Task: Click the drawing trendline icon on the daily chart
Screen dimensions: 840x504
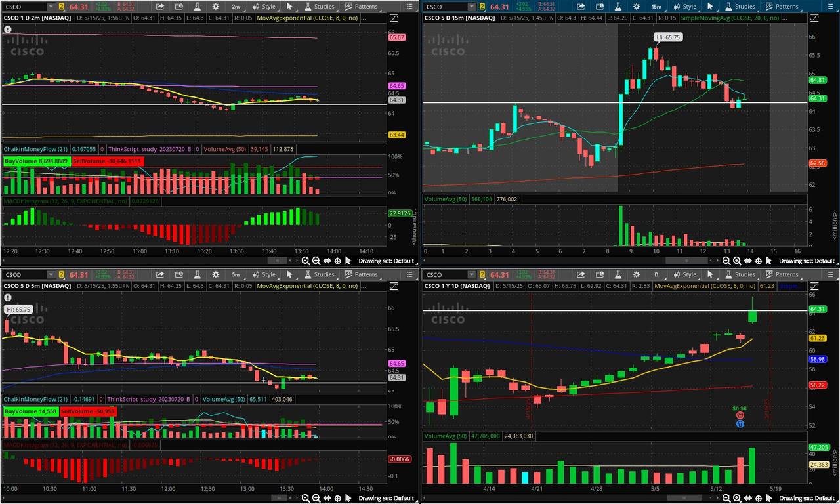Action: click(814, 285)
